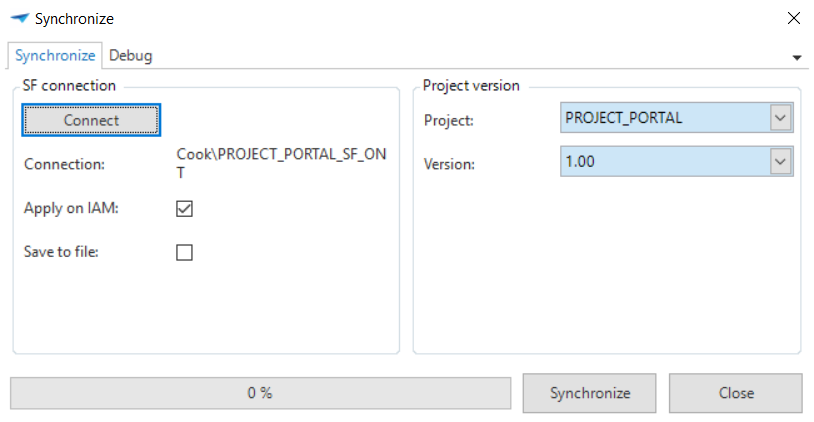Uncheck the Apply on IAM checkbox

pyautogui.click(x=184, y=209)
